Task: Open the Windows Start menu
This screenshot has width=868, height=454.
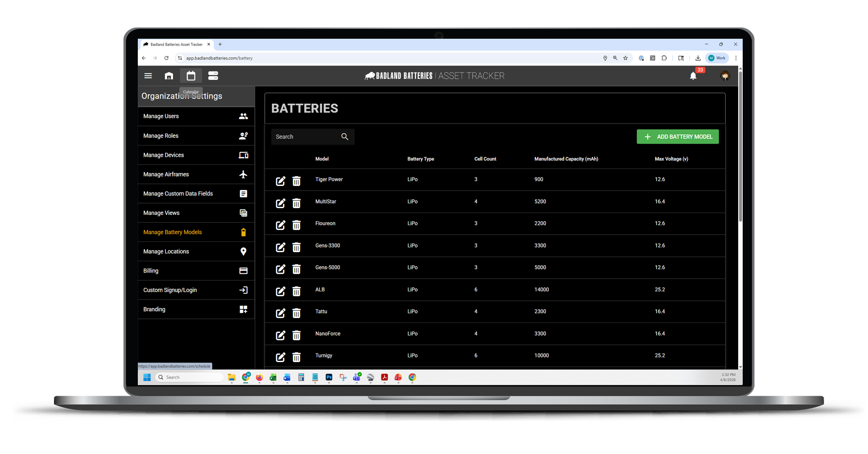Action: [147, 377]
